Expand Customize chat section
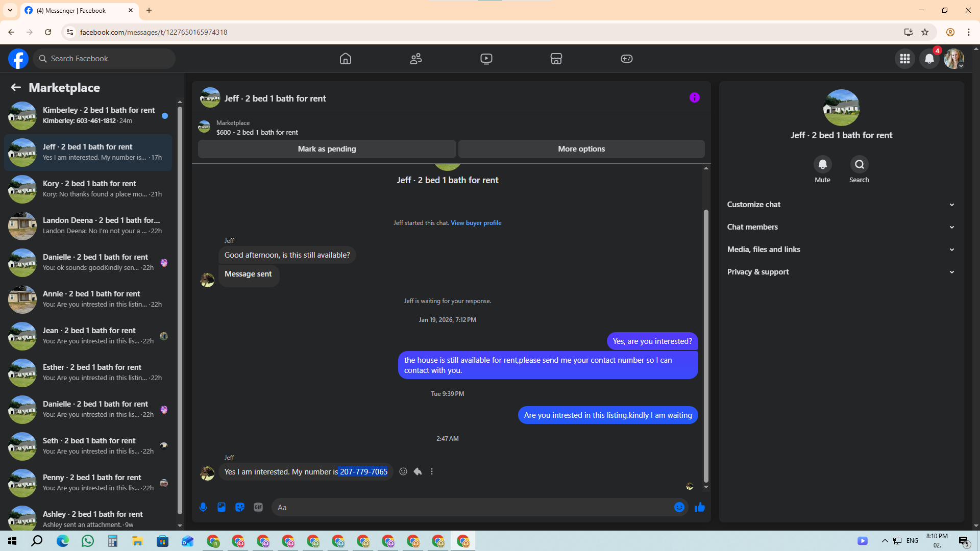This screenshot has height=551, width=980. [841, 205]
